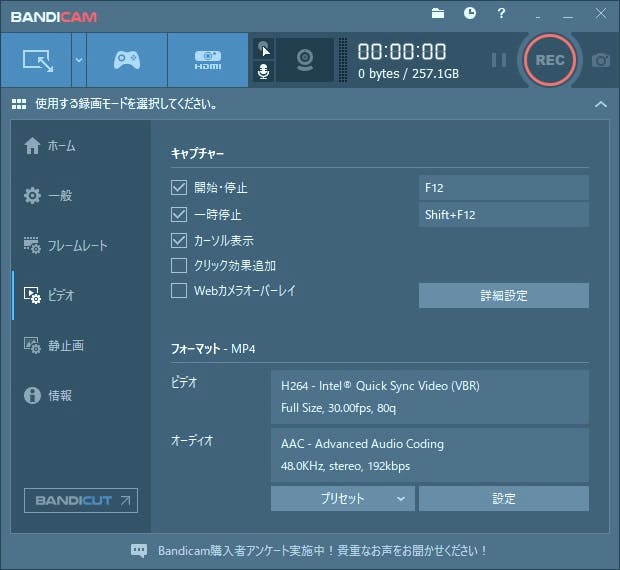This screenshot has height=570, width=620.
Task: Collapse the recording mode selection bar
Action: tap(600, 104)
